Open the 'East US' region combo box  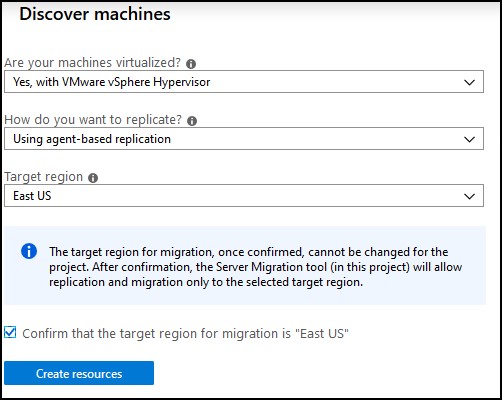tap(244, 196)
